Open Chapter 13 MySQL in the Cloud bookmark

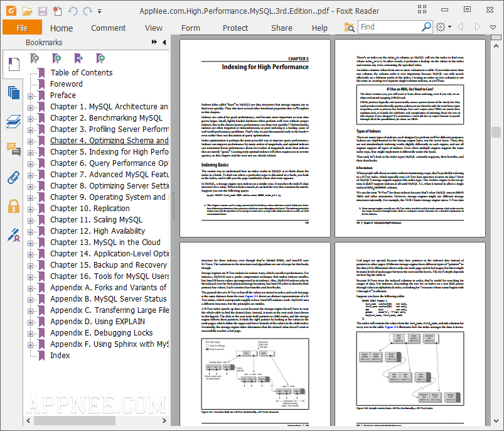105,242
